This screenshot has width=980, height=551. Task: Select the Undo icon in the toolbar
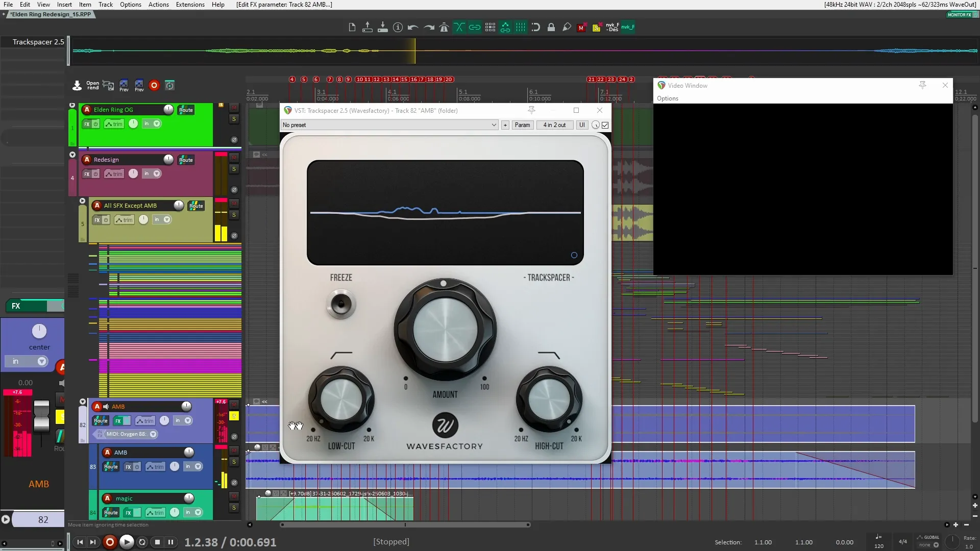click(x=412, y=28)
